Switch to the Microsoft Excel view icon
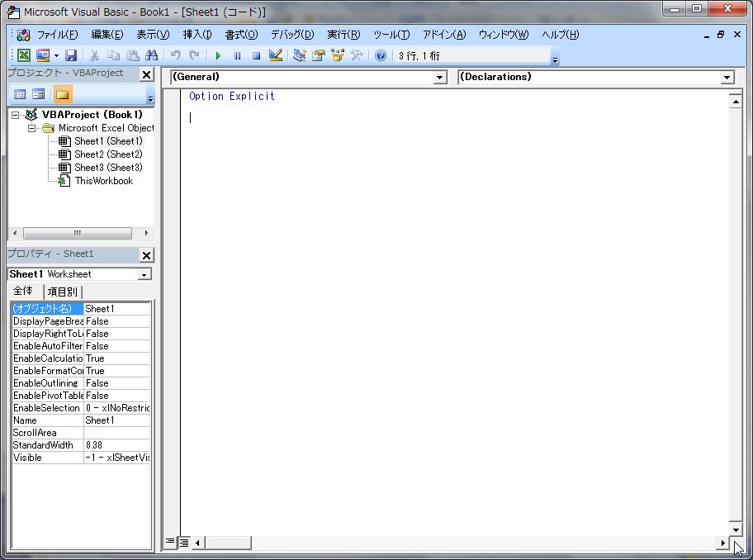 pyautogui.click(x=23, y=55)
